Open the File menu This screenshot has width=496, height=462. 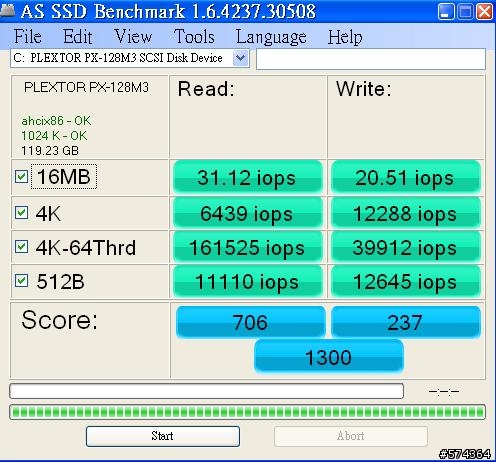pos(28,36)
